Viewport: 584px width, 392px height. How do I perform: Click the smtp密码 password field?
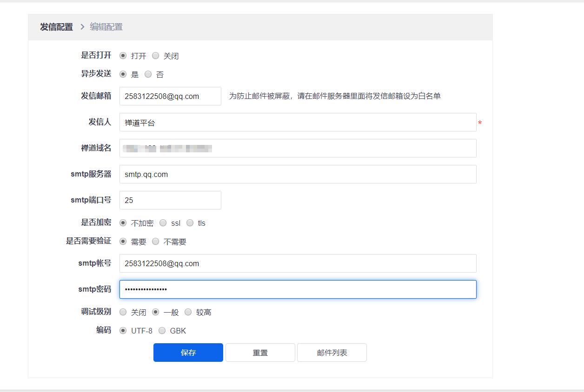click(x=298, y=289)
